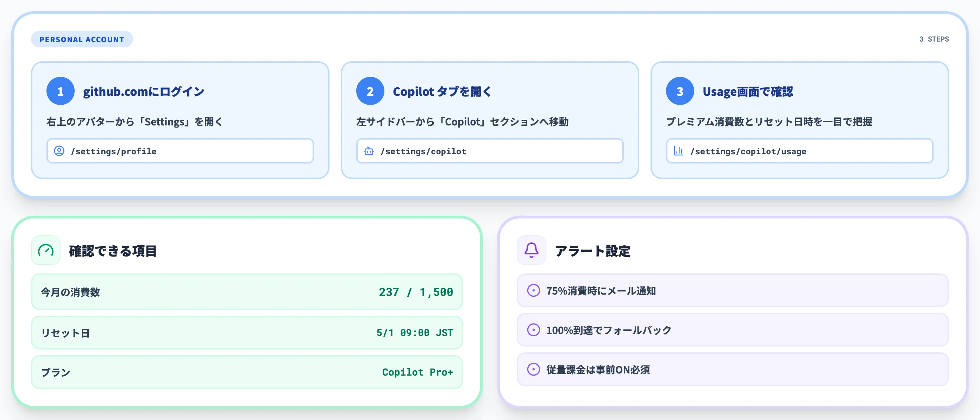Click the value Copilot Pro+
Image resolution: width=980 pixels, height=420 pixels.
click(x=417, y=372)
